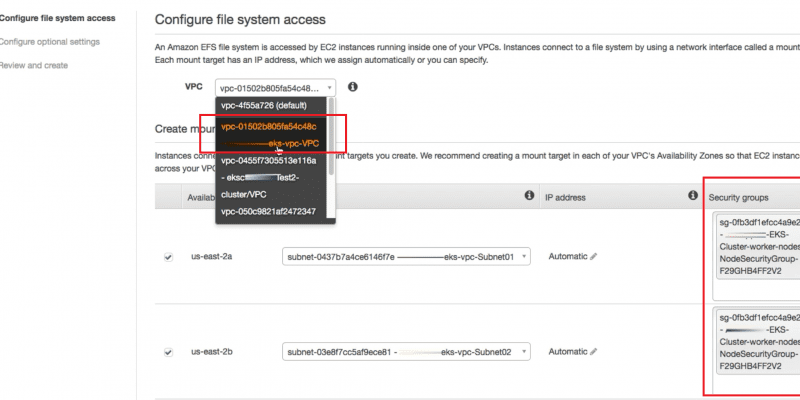Go to Review and create step

click(34, 65)
